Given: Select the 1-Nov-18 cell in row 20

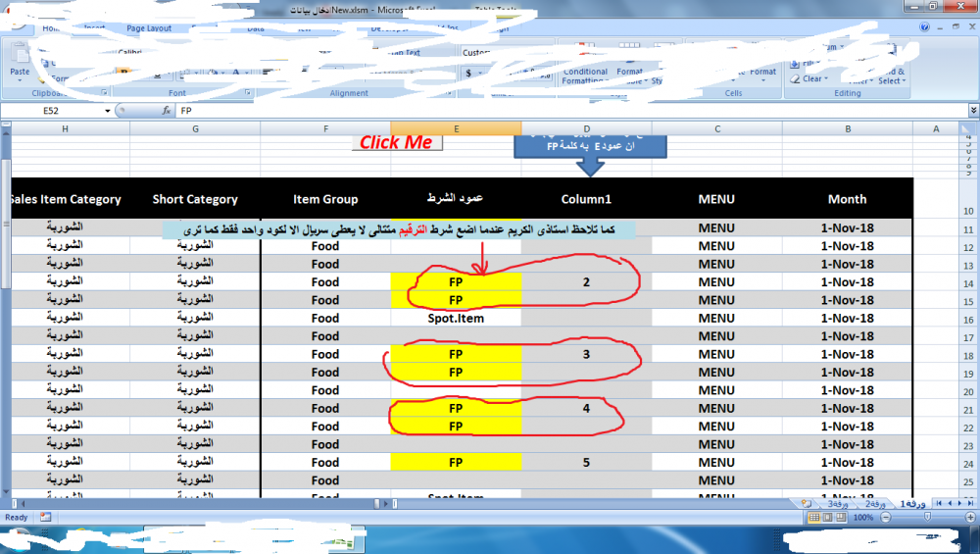Looking at the screenshot, I should click(848, 390).
